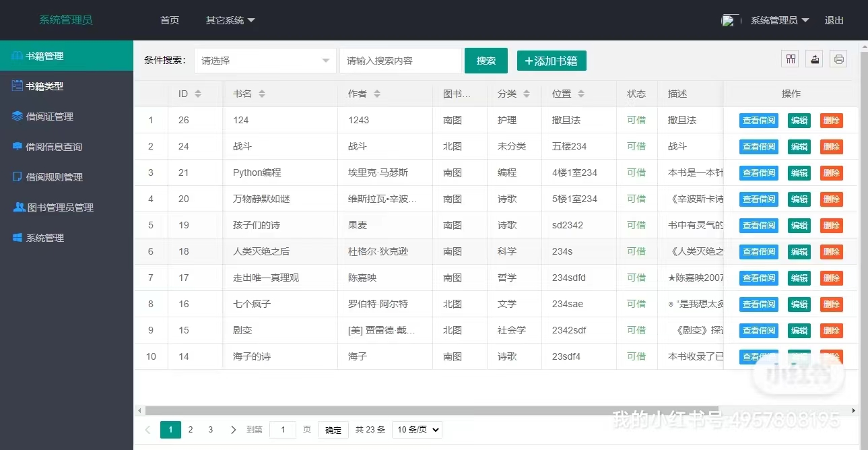The width and height of the screenshot is (868, 450).
Task: Click the 借阅信息查询 sidebar icon
Action: 18,146
